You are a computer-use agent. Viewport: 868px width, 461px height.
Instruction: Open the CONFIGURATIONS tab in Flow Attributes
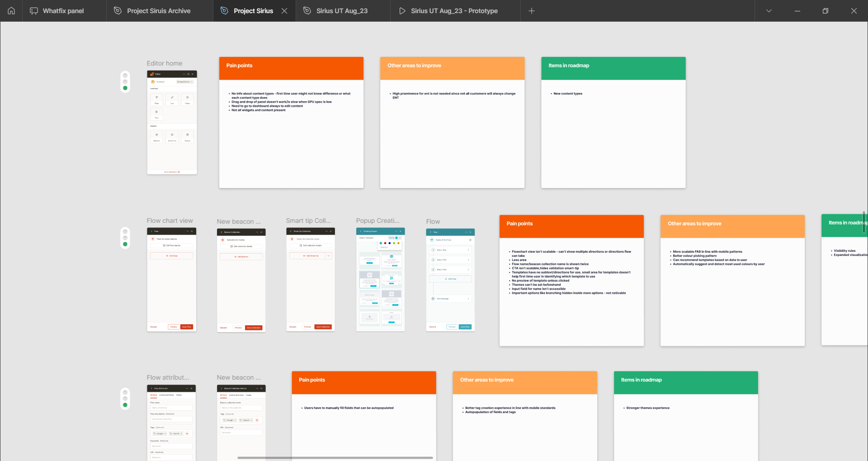tap(166, 395)
